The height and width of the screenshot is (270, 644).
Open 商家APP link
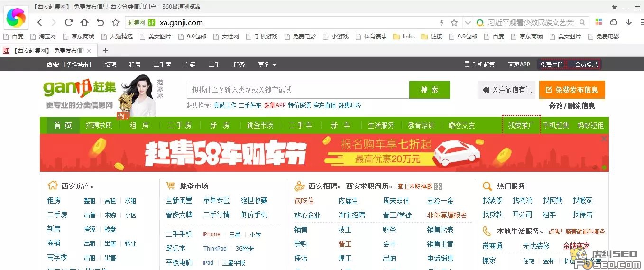(519, 65)
